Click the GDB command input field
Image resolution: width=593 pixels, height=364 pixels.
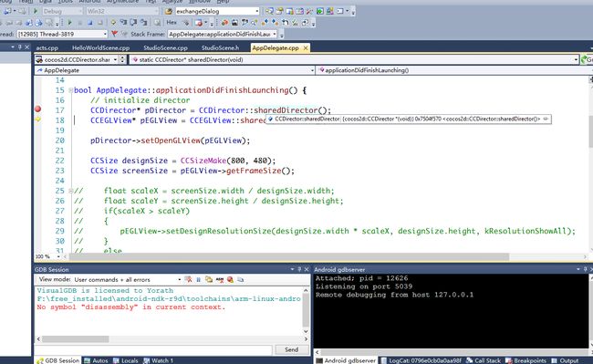[153, 349]
